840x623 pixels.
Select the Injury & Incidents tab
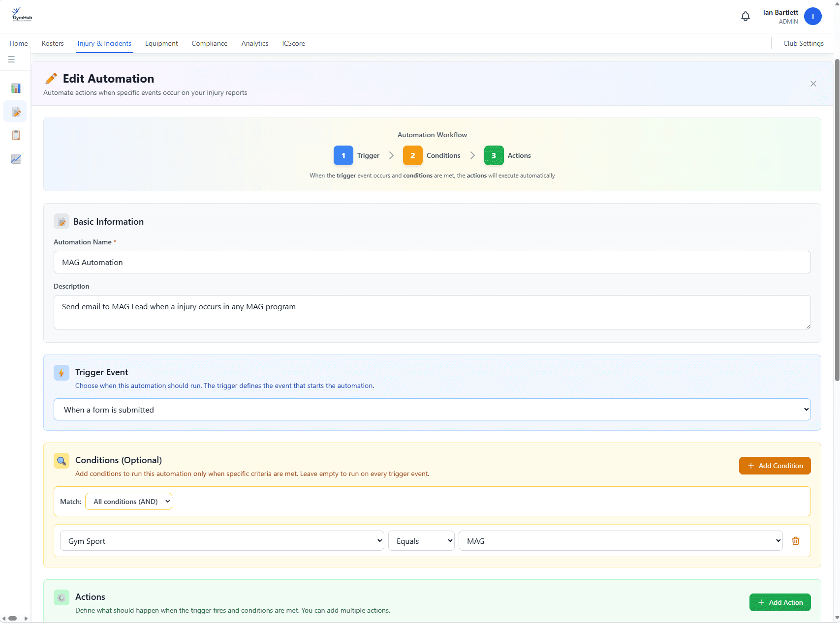point(104,43)
